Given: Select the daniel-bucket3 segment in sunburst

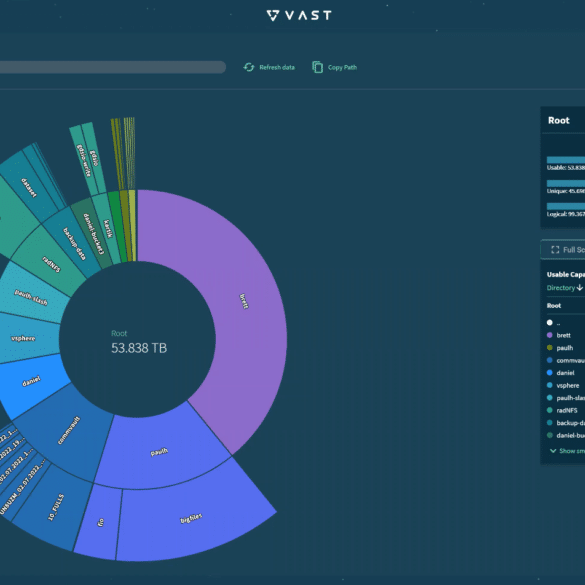Looking at the screenshot, I should pos(93,233).
